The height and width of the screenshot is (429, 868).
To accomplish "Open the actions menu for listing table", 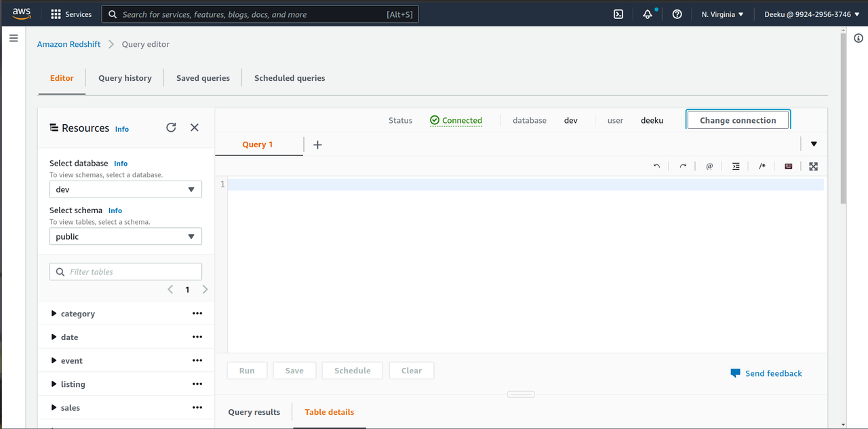I will [197, 384].
